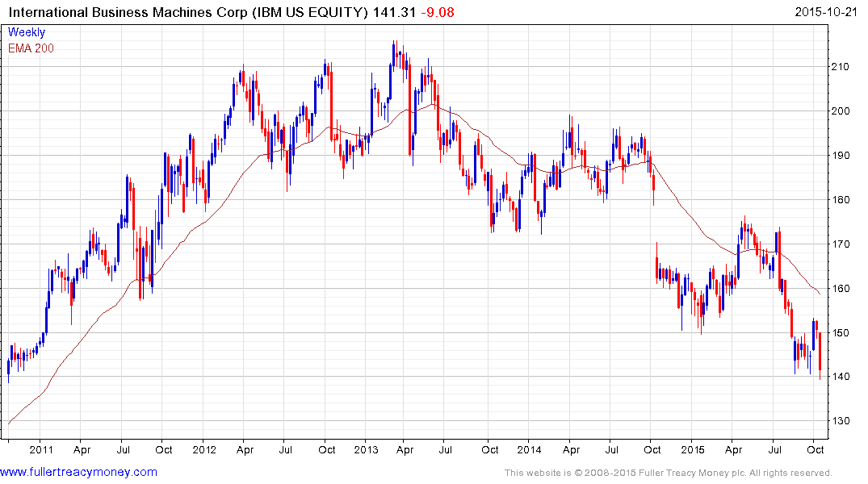This screenshot has width=868, height=484.
Task: Select the 2012 year label on time axis
Action: tap(204, 449)
